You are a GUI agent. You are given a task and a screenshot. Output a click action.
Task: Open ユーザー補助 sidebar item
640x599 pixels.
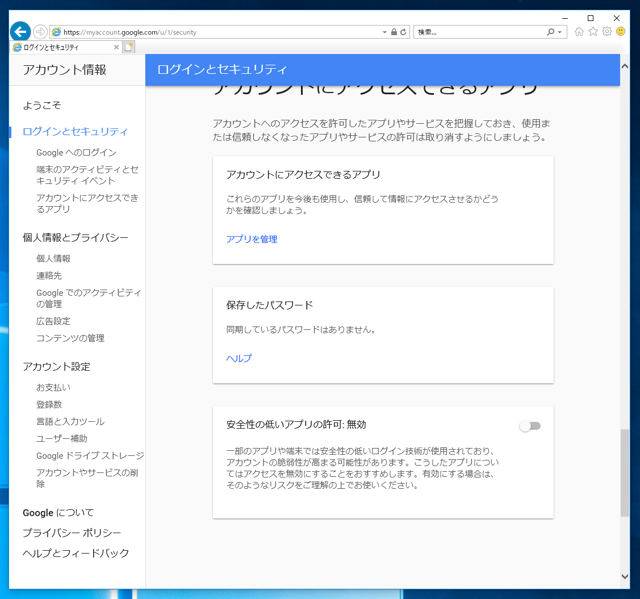pos(62,439)
